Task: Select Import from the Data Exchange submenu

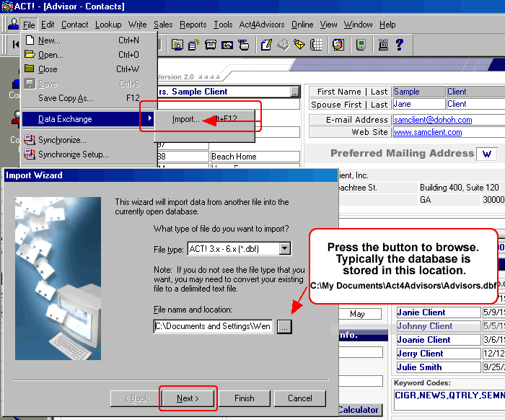Action: pos(186,120)
